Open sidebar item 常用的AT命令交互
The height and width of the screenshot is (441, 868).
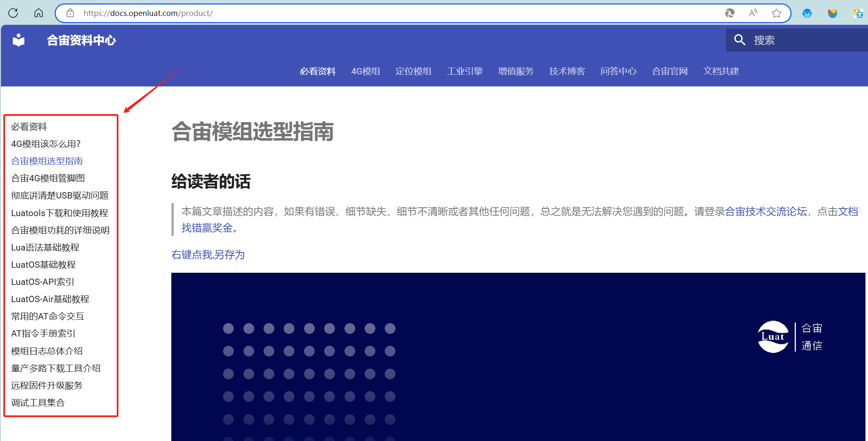coord(48,316)
